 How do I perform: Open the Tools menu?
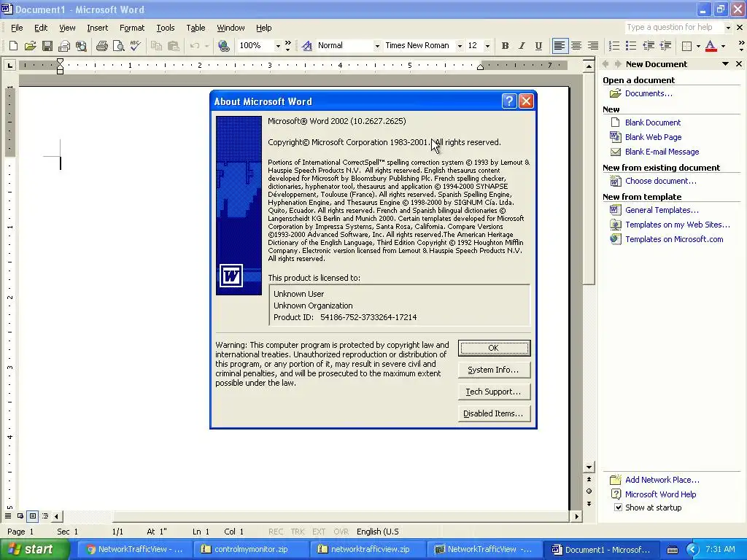[x=166, y=28]
